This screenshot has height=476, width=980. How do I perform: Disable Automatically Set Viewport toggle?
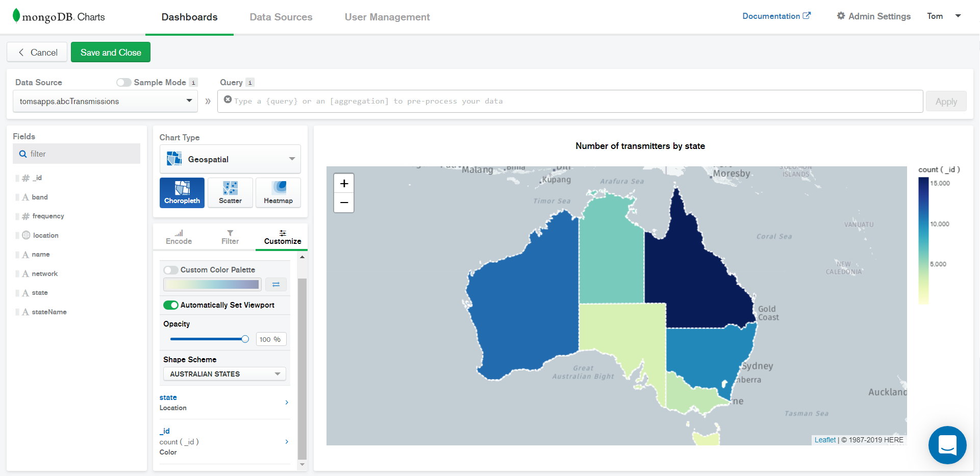click(170, 305)
